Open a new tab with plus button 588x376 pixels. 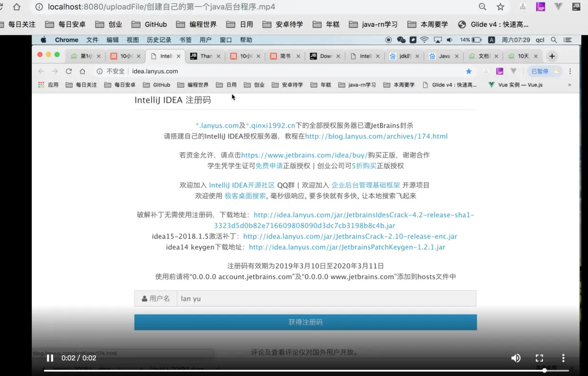point(552,56)
